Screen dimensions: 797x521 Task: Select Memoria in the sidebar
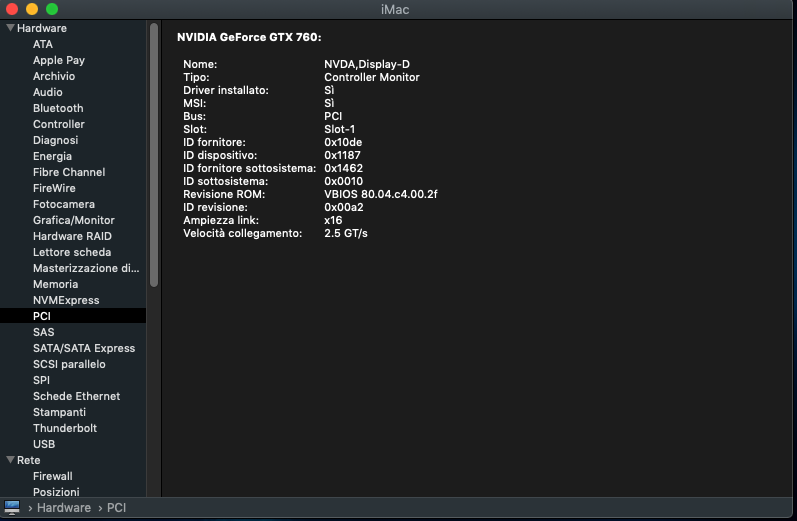coord(55,284)
